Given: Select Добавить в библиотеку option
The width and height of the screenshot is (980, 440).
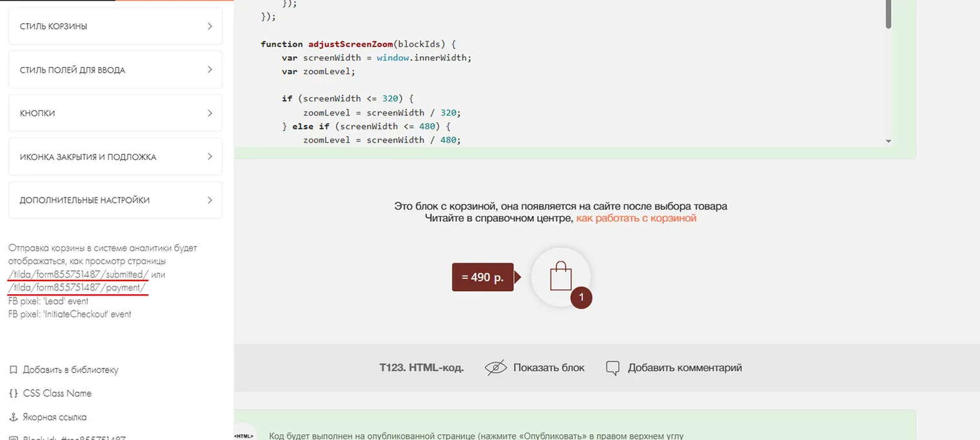Looking at the screenshot, I should pos(71,370).
